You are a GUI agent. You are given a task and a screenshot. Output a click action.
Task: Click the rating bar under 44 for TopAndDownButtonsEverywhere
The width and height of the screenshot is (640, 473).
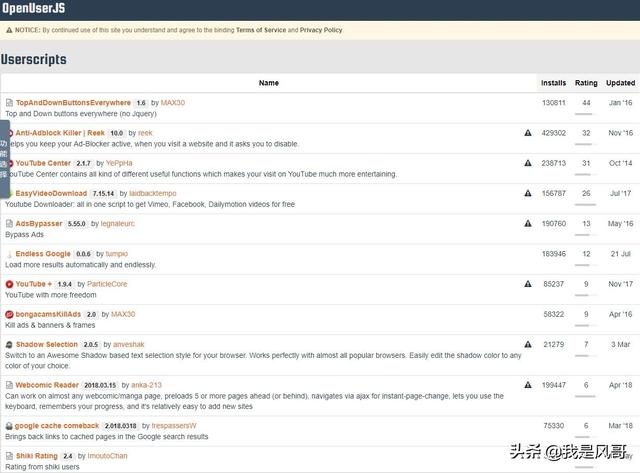click(x=585, y=114)
